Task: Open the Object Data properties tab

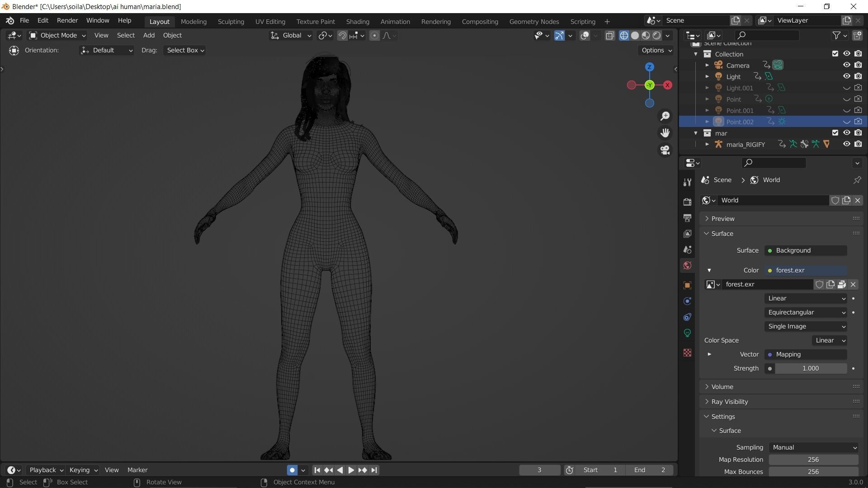Action: point(687,333)
